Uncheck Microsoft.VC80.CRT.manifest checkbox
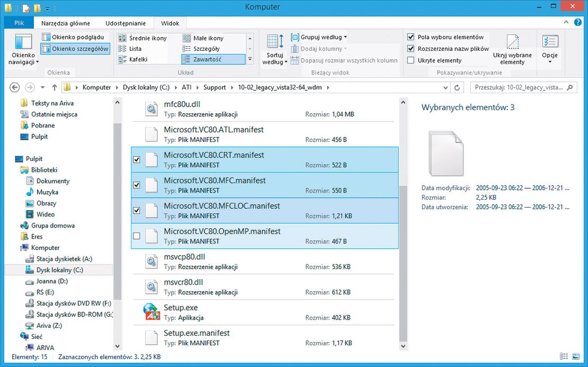 (x=136, y=159)
